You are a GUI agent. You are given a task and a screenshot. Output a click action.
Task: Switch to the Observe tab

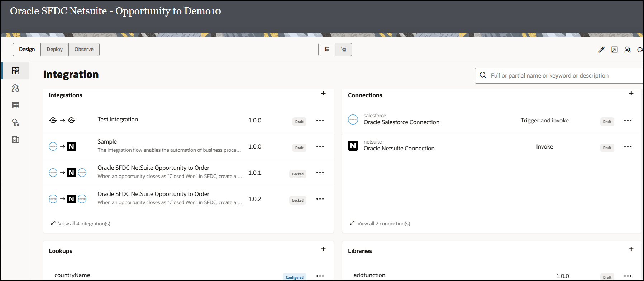[84, 50]
